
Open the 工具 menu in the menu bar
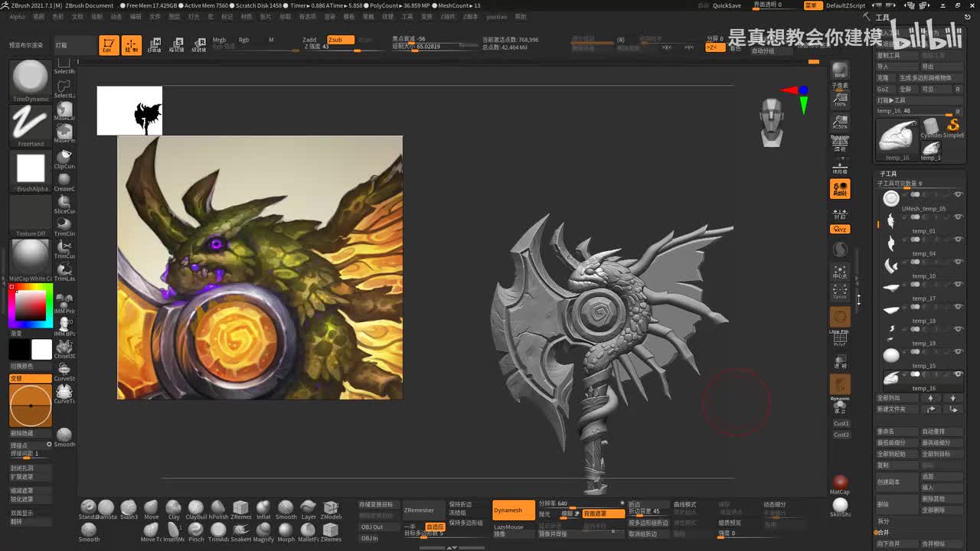pyautogui.click(x=407, y=16)
